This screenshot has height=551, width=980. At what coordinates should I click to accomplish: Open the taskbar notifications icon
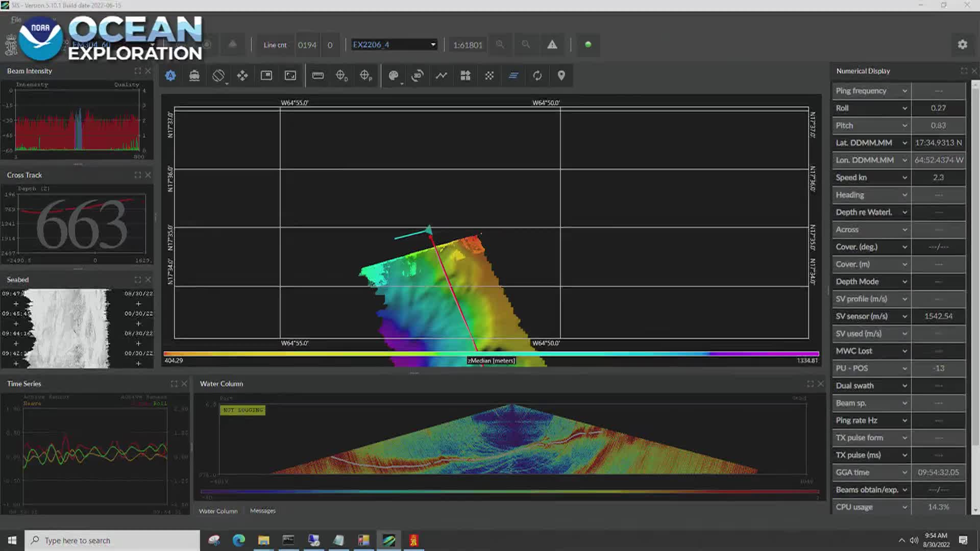click(963, 540)
